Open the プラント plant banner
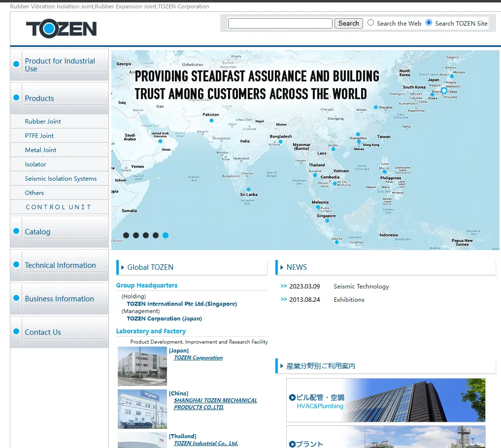501x448 pixels. 386,437
